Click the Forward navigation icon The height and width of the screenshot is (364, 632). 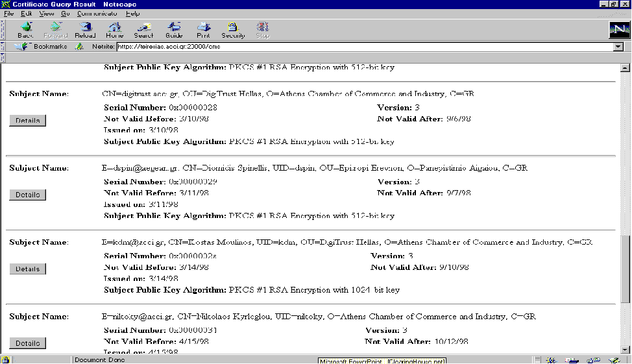pos(56,30)
